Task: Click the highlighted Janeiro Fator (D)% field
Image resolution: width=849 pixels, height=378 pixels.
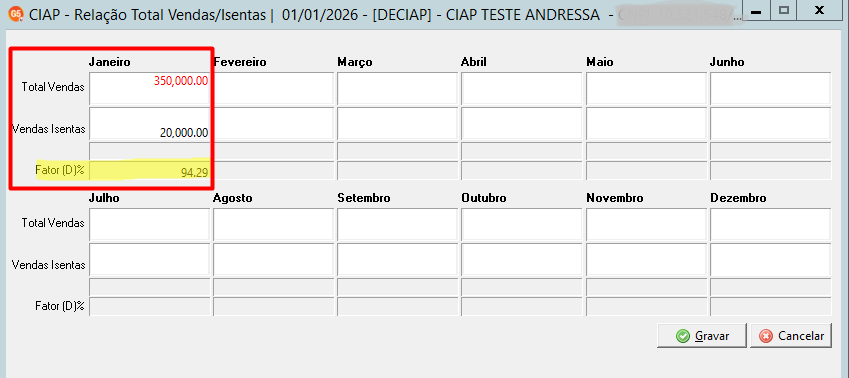Action: click(x=149, y=170)
